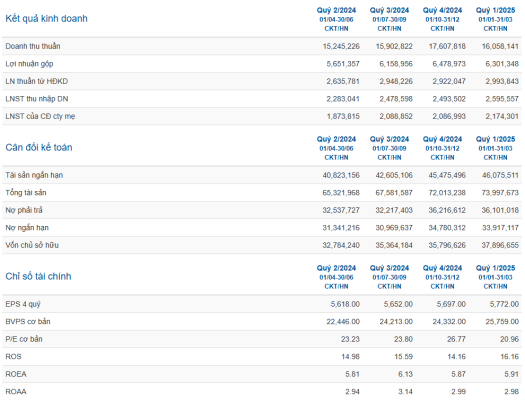
Task: Click Tài sản ngắn hạn value 45,475,496
Action: (x=447, y=175)
